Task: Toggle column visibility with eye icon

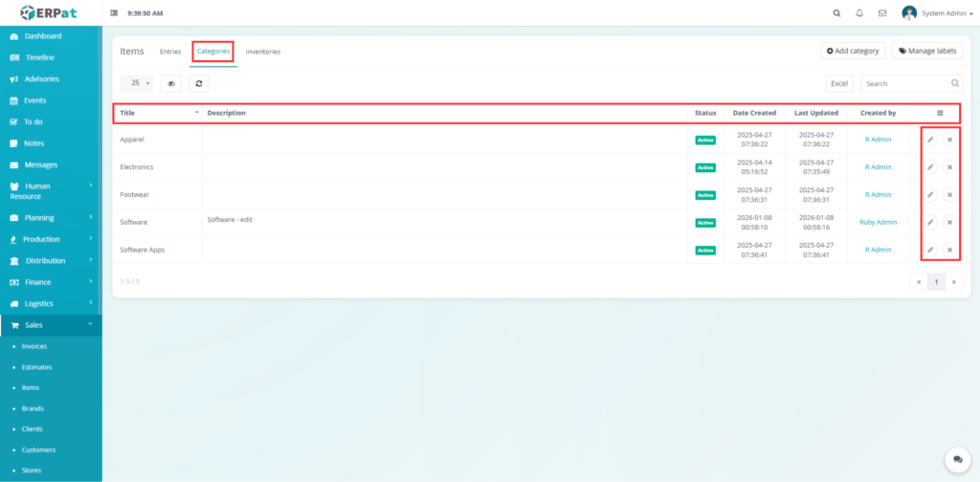Action: coord(171,83)
